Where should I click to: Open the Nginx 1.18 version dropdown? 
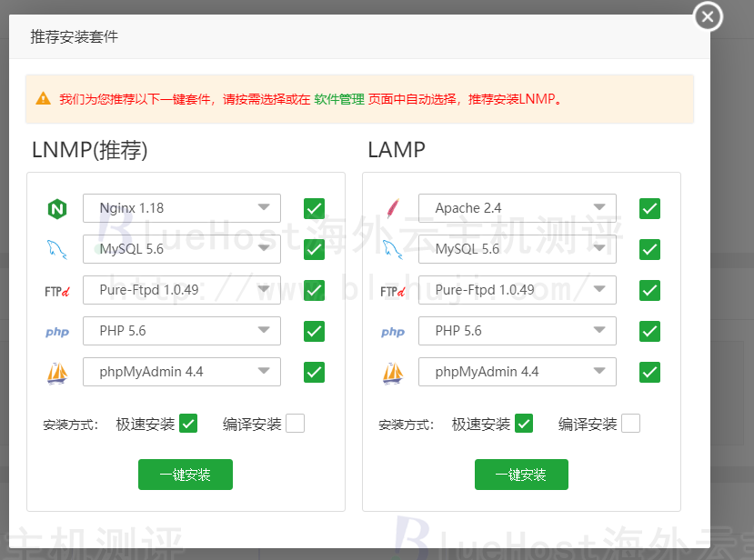[x=182, y=208]
